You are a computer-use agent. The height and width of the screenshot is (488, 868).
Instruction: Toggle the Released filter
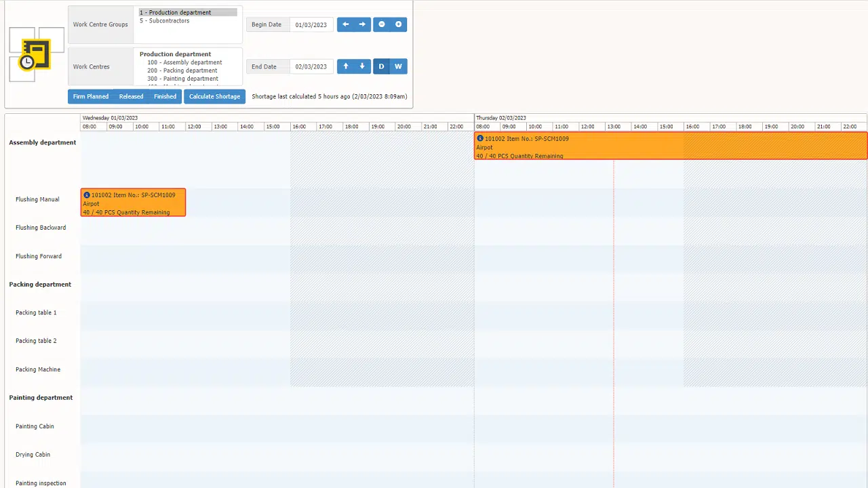pos(131,96)
